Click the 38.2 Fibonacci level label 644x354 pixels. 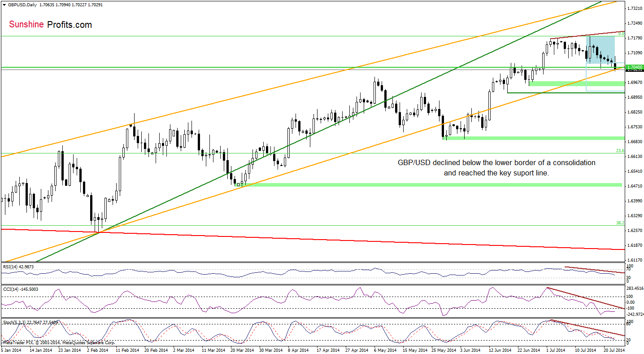[621, 223]
